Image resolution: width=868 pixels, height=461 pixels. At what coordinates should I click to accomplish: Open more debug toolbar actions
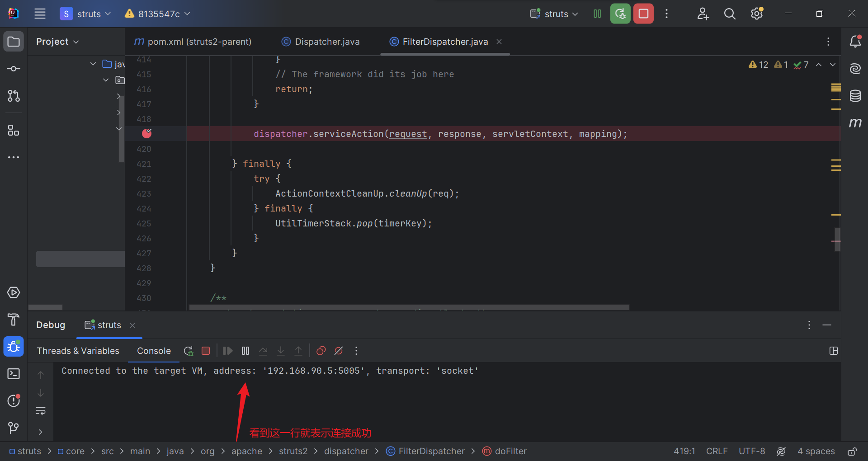(356, 351)
